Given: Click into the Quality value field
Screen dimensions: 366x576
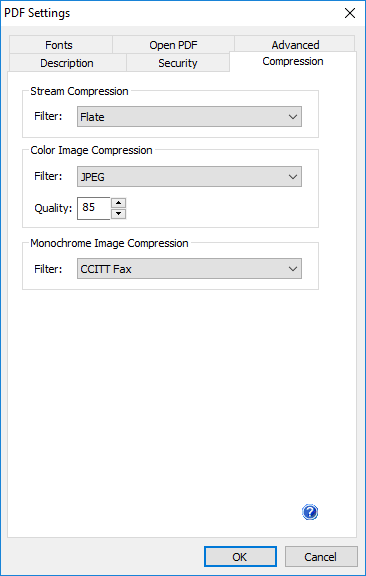Looking at the screenshot, I should point(94,208).
